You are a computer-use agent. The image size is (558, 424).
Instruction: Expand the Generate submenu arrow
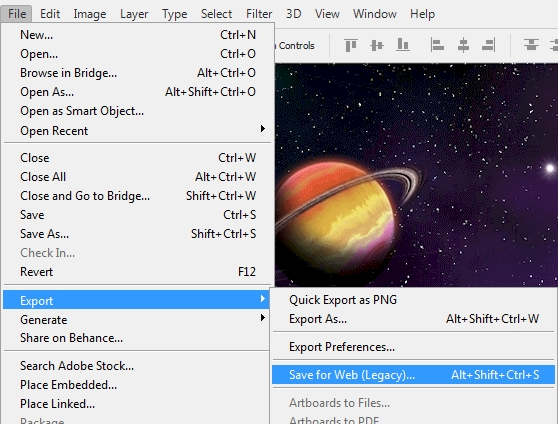point(263,317)
